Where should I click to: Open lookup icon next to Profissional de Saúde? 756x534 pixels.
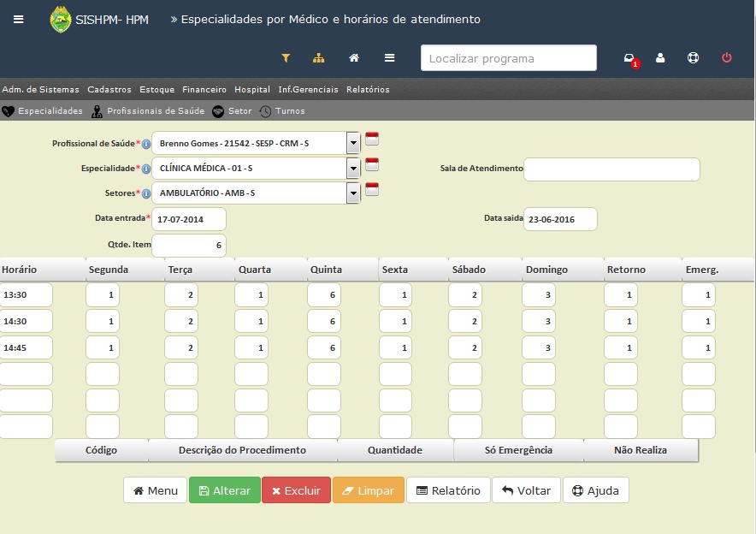pyautogui.click(x=372, y=139)
